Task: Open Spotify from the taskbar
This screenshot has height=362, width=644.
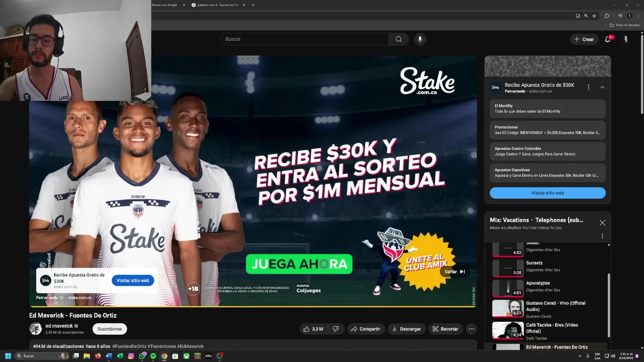Action: pos(153,356)
